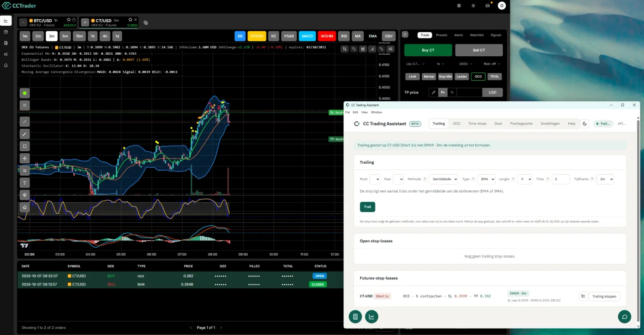Open the View menu in Trading Assistant

(364, 112)
